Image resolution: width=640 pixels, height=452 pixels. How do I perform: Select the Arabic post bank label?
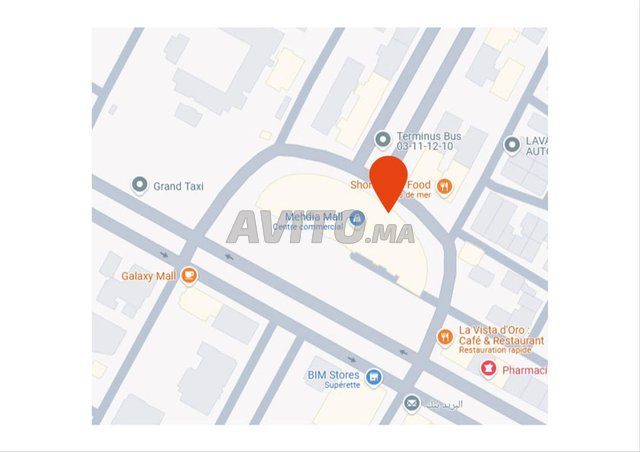(x=444, y=404)
